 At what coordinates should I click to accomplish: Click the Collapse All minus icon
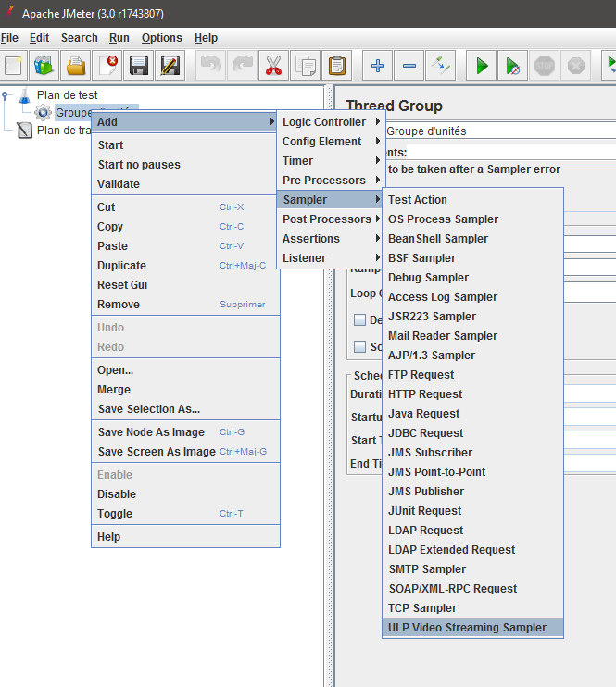[409, 66]
